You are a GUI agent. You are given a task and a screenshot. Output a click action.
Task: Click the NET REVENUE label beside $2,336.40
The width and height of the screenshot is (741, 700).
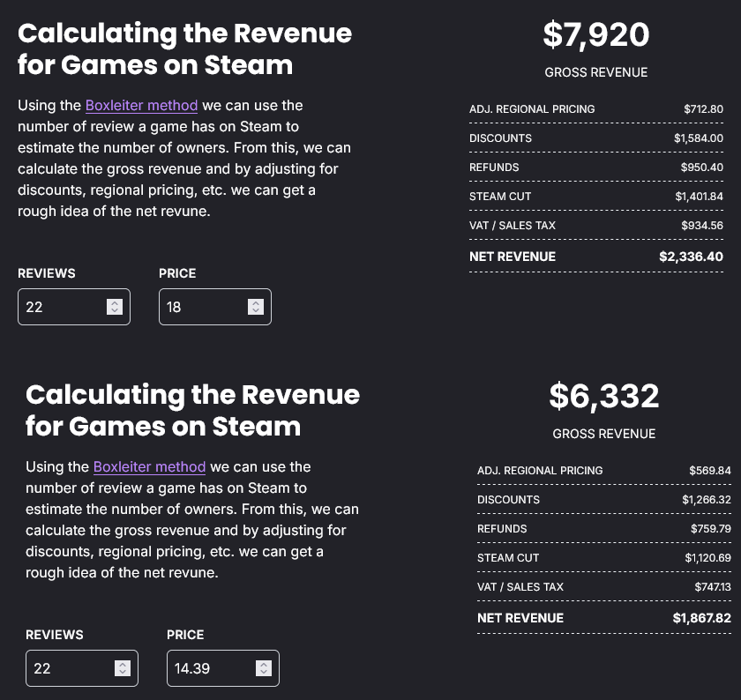pyautogui.click(x=513, y=257)
